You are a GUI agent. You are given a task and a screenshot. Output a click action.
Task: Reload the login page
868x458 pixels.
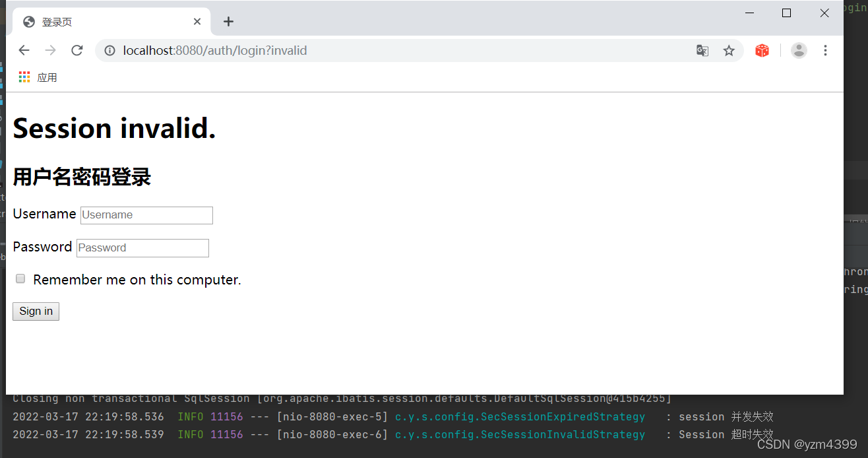(77, 50)
